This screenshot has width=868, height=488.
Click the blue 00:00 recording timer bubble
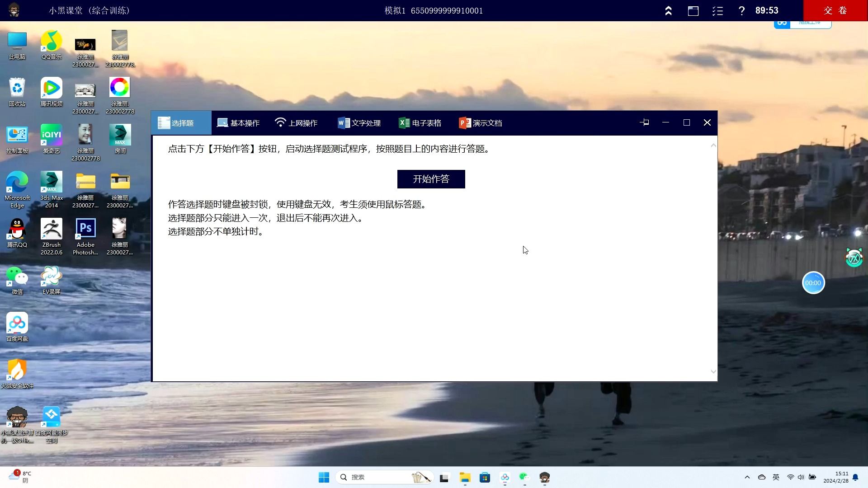[x=813, y=283]
